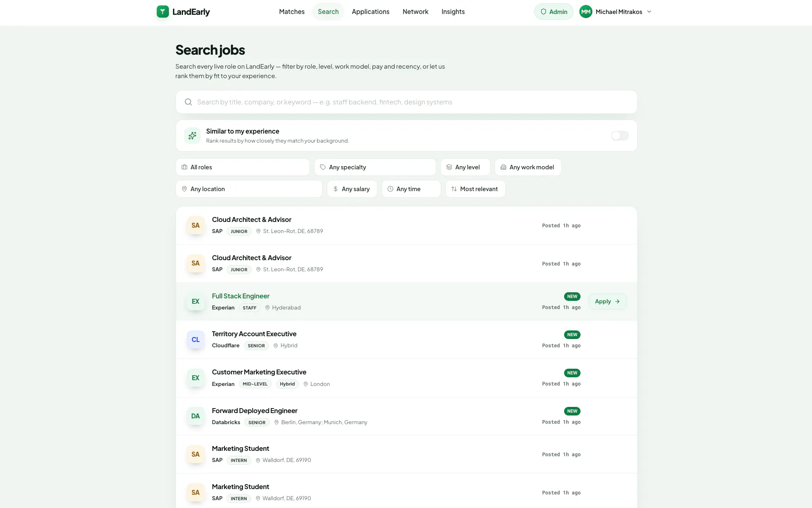
Task: Click the NEW badge on Forward Deployed Engineer
Action: point(572,411)
